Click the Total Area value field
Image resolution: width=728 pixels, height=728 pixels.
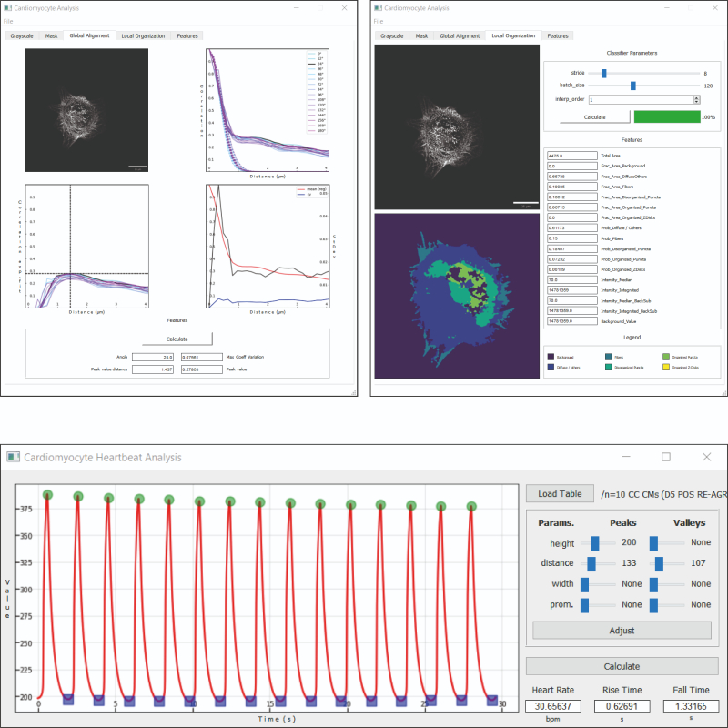point(572,156)
